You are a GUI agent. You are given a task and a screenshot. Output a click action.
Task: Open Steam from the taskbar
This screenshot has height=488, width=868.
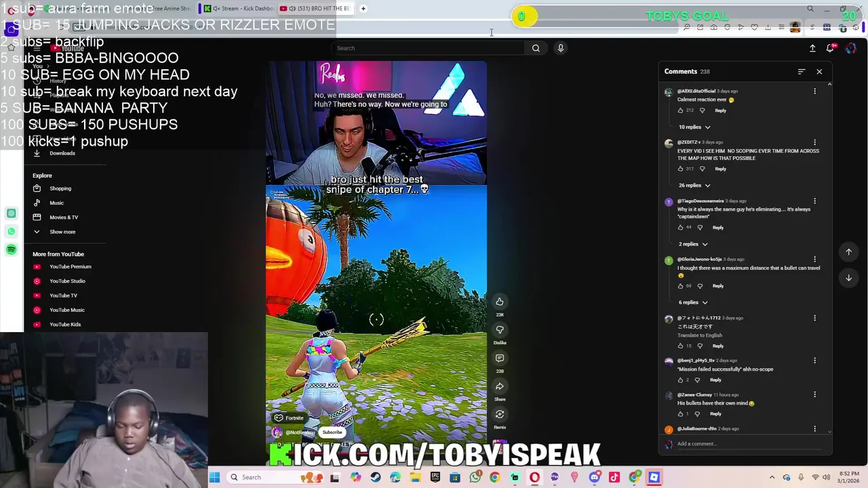pyautogui.click(x=376, y=477)
